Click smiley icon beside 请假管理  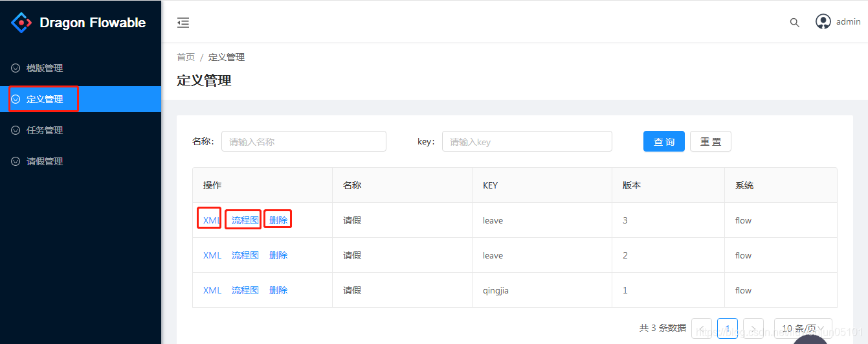(16, 161)
